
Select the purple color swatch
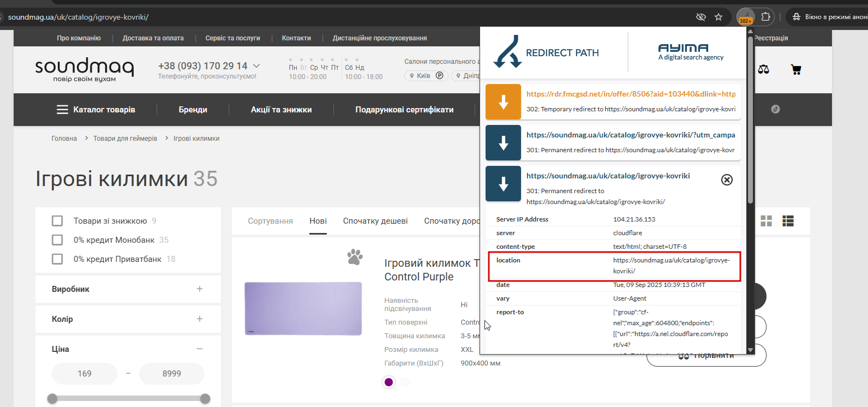pyautogui.click(x=388, y=382)
